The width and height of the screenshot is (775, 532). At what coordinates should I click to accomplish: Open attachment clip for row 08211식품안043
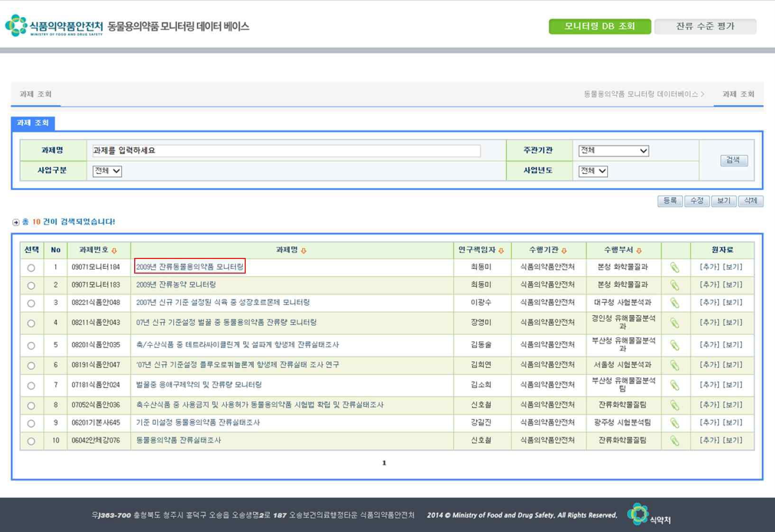pyautogui.click(x=674, y=323)
